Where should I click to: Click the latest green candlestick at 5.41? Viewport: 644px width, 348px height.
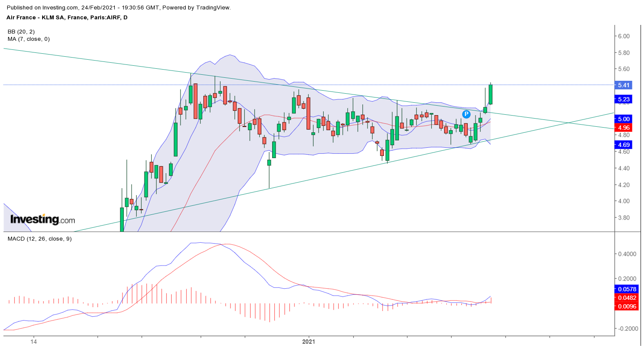tap(491, 94)
